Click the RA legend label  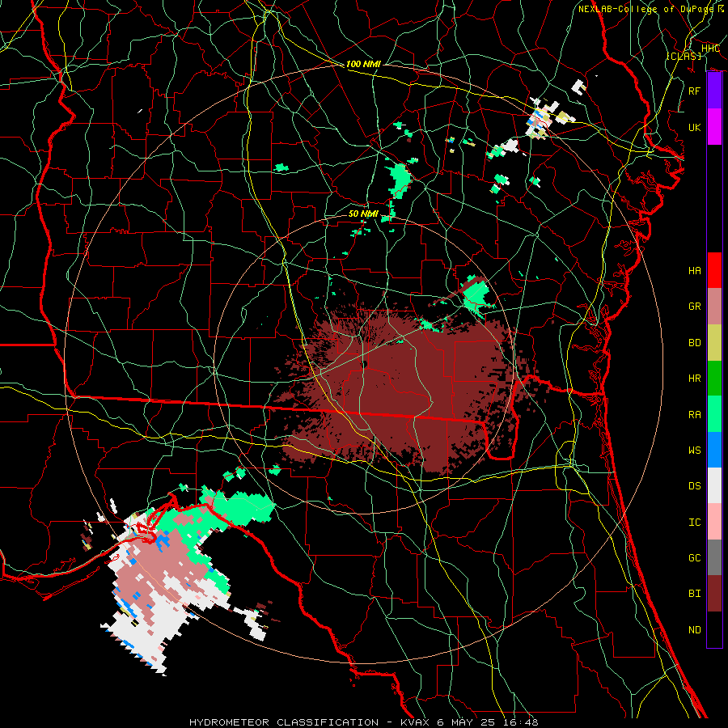[x=695, y=415]
